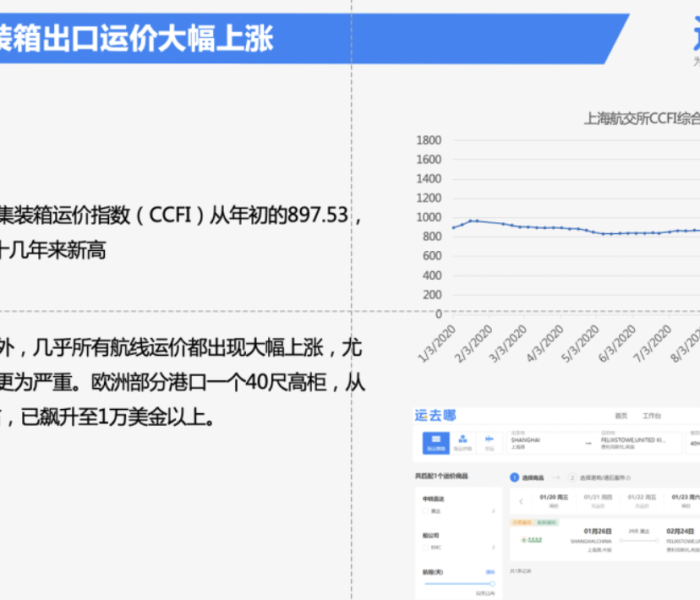Click the slide title banner text
Screen dimensions: 700x600
tap(137, 38)
